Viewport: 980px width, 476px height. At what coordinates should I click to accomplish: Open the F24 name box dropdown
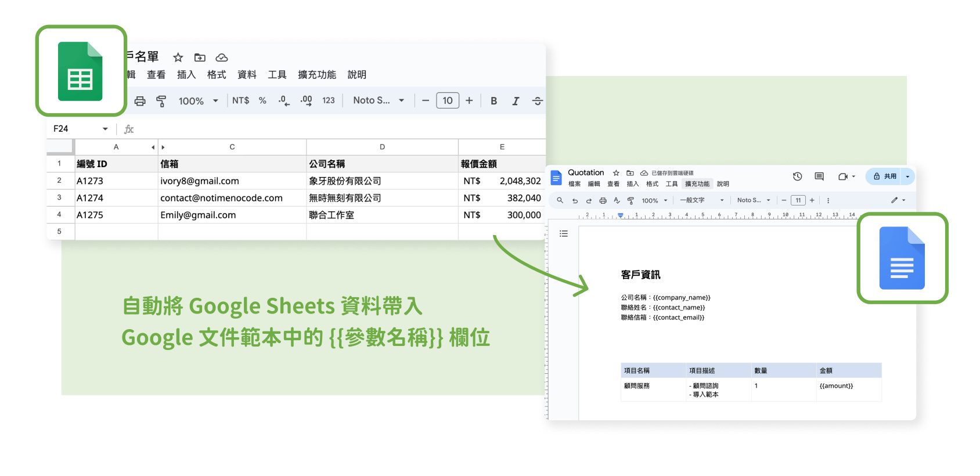(x=105, y=129)
